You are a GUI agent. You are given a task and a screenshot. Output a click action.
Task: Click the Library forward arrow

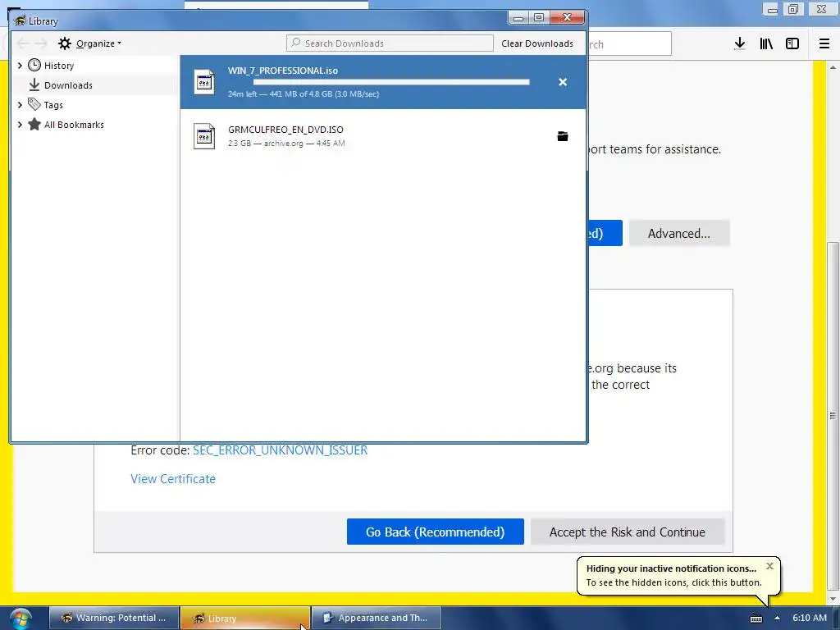click(x=41, y=43)
